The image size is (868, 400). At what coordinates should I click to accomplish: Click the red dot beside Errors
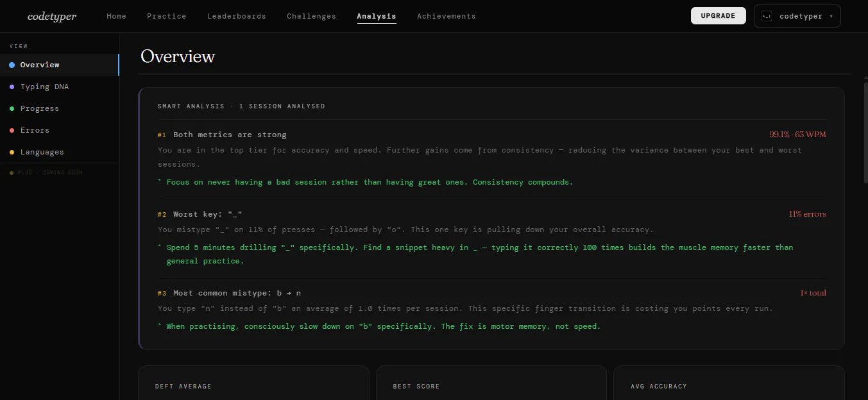click(x=12, y=130)
